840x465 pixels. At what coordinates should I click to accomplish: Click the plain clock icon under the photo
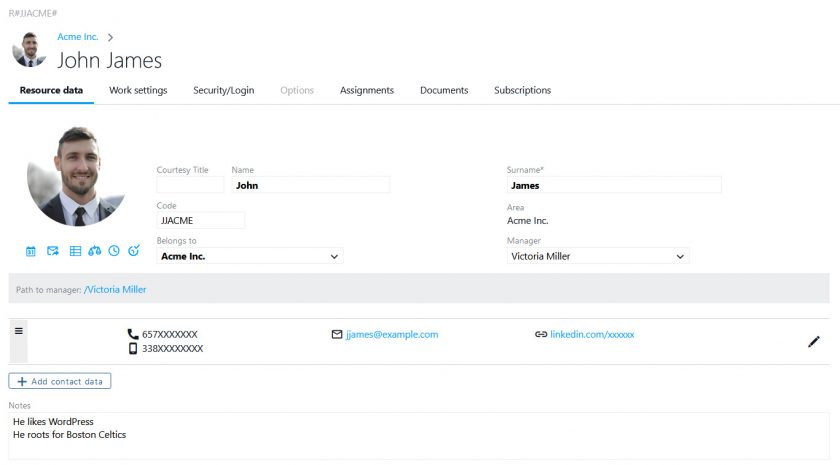(114, 251)
